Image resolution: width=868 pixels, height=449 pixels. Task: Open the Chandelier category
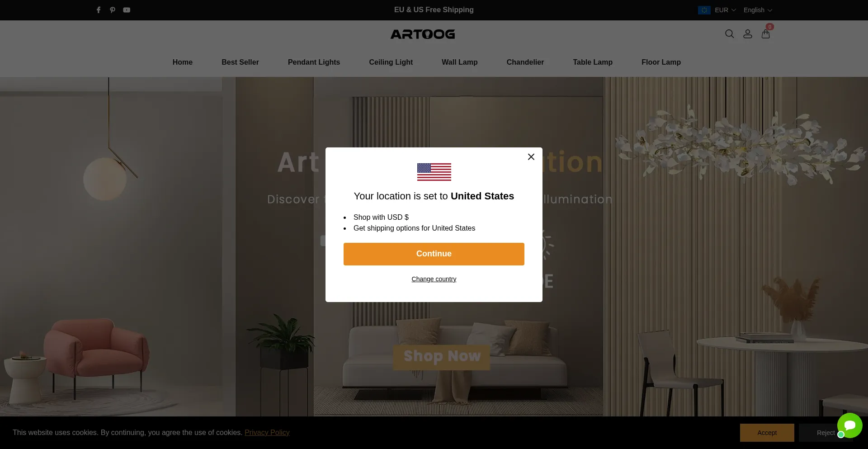[525, 62]
